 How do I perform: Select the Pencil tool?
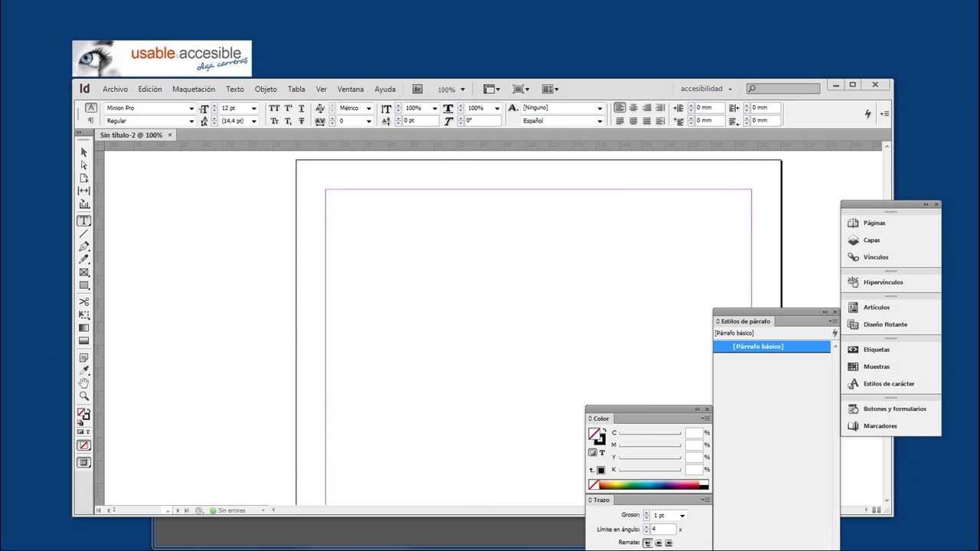click(x=84, y=260)
